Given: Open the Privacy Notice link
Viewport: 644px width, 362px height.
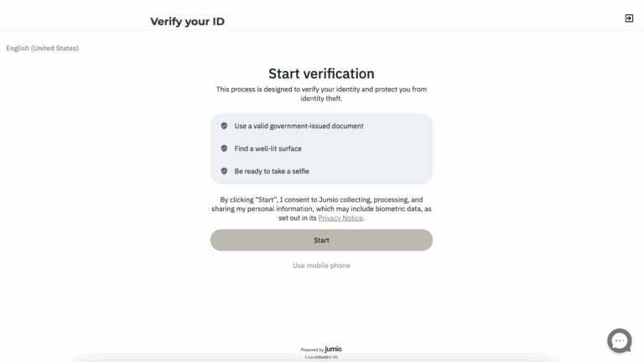Looking at the screenshot, I should coord(340,218).
